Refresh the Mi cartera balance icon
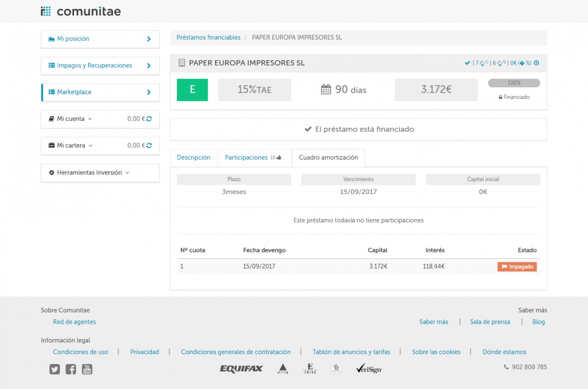Screen dimensions: 588x389 pos(149,146)
